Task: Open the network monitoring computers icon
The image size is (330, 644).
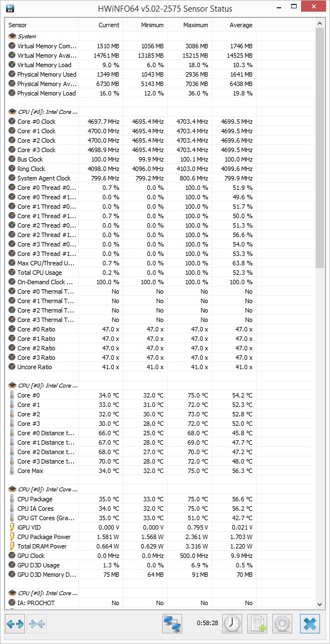Action: click(x=173, y=624)
